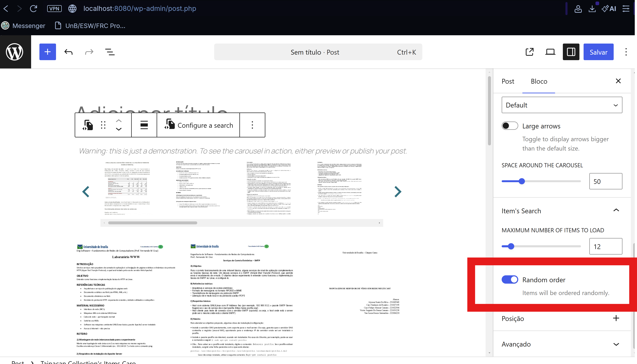Open the document overview list view
The width and height of the screenshot is (637, 364).
click(x=110, y=52)
